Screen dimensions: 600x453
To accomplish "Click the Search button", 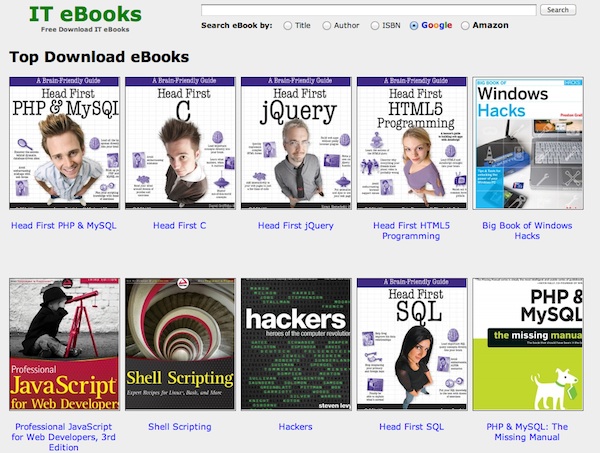I will (558, 10).
